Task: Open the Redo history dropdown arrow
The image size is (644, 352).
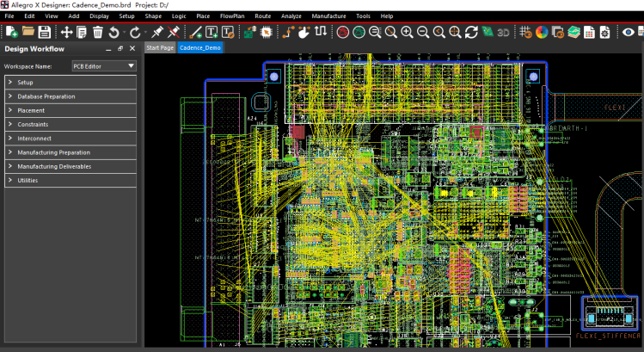Action: [145, 32]
